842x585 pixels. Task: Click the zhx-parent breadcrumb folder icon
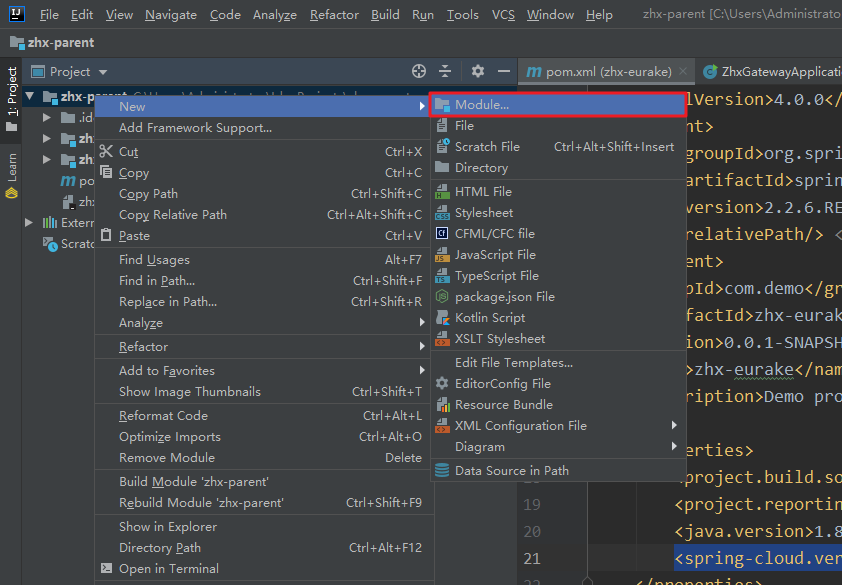point(17,42)
